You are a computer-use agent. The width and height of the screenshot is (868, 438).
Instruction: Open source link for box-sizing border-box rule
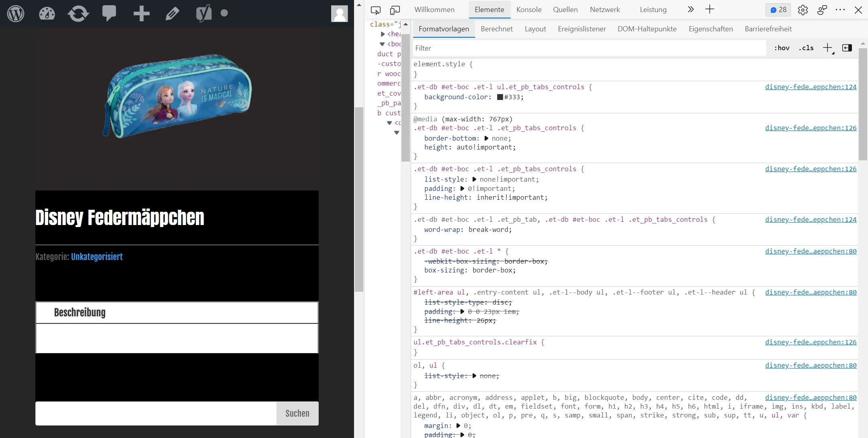tap(811, 251)
